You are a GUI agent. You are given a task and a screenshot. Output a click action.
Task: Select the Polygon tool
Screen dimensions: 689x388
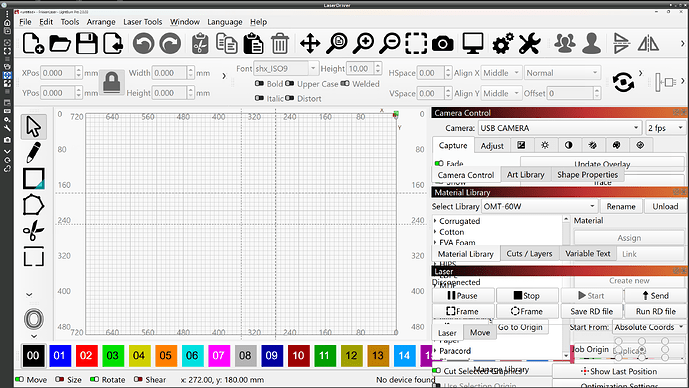click(x=33, y=205)
